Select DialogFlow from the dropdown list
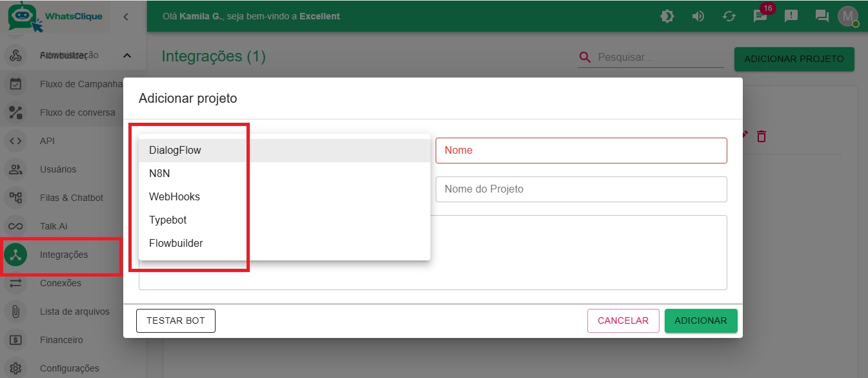Screen dimensions: 868x378 pyautogui.click(x=175, y=151)
